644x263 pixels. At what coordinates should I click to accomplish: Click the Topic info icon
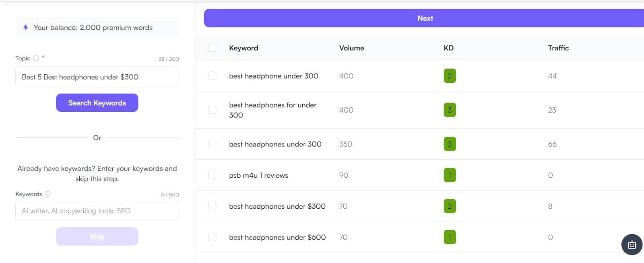click(36, 58)
